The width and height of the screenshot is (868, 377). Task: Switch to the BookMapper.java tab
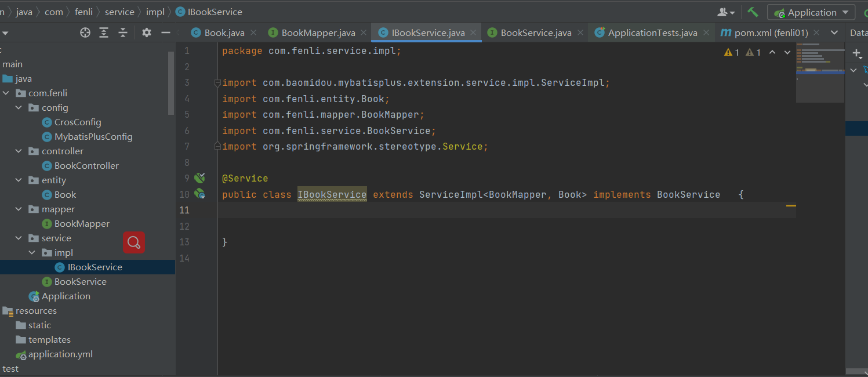318,33
